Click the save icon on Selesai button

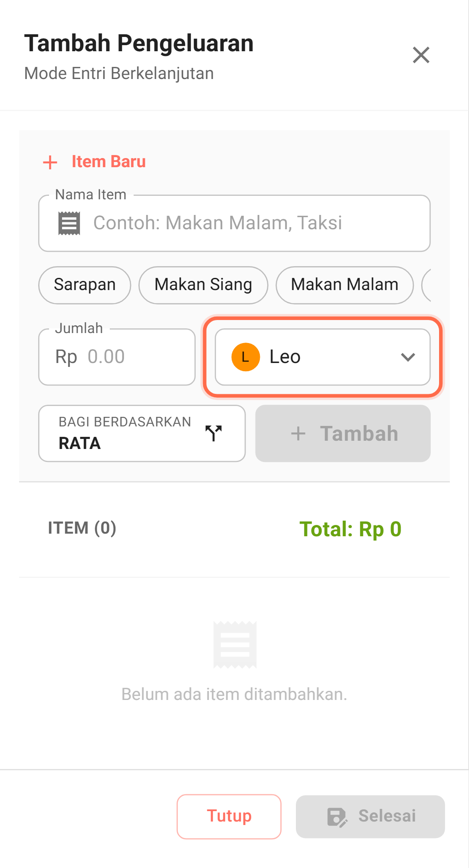[x=337, y=817]
